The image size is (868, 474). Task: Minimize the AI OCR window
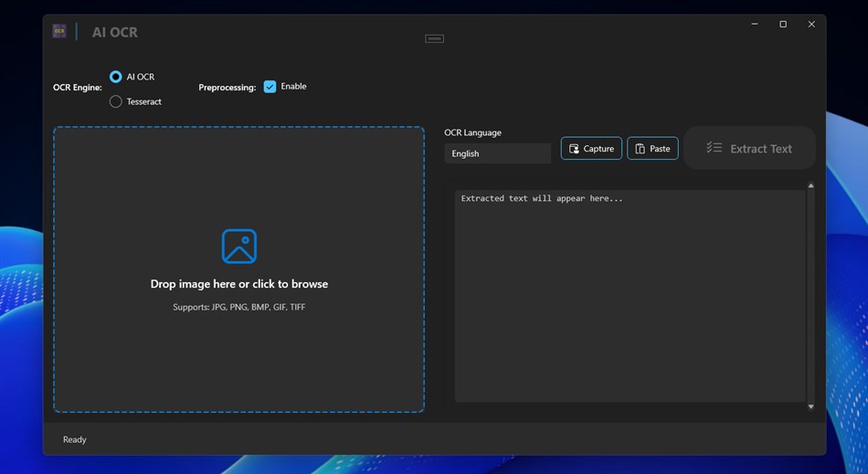[755, 25]
